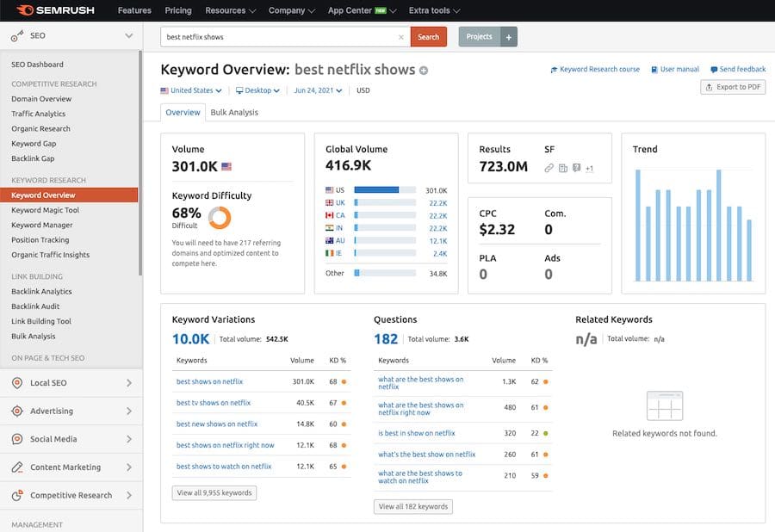Click Send feedback link
Screen dimensions: 775x532
[x=738, y=70]
